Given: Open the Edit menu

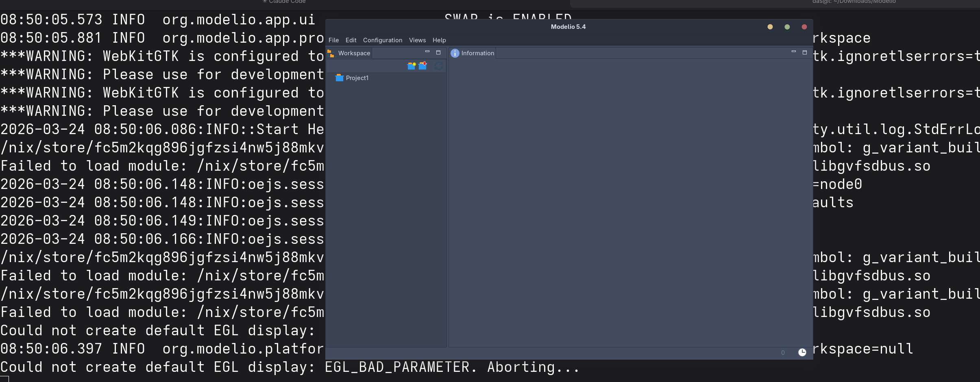Looking at the screenshot, I should coord(351,40).
